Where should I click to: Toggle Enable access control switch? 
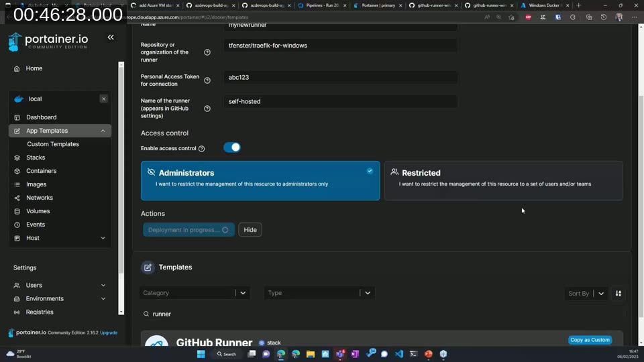pyautogui.click(x=232, y=147)
